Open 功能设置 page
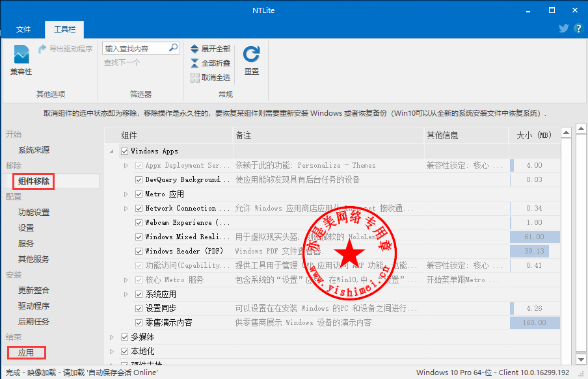This screenshot has height=379, width=588. click(x=34, y=212)
